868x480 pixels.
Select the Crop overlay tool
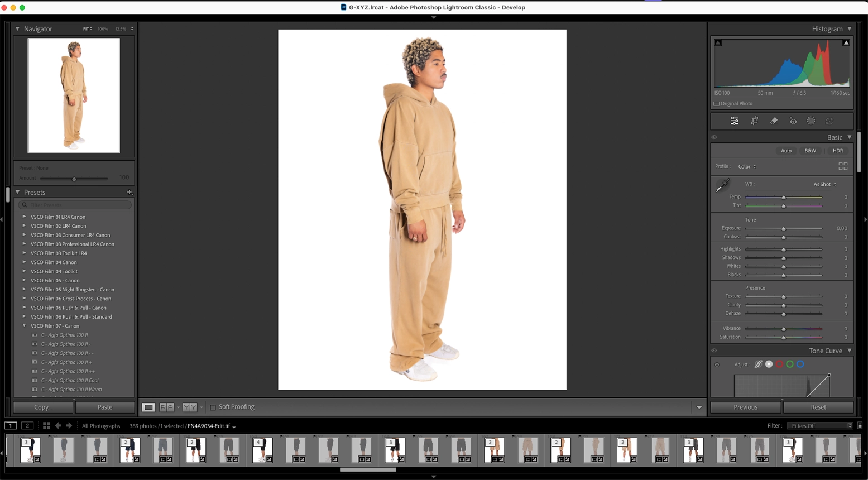pos(754,121)
